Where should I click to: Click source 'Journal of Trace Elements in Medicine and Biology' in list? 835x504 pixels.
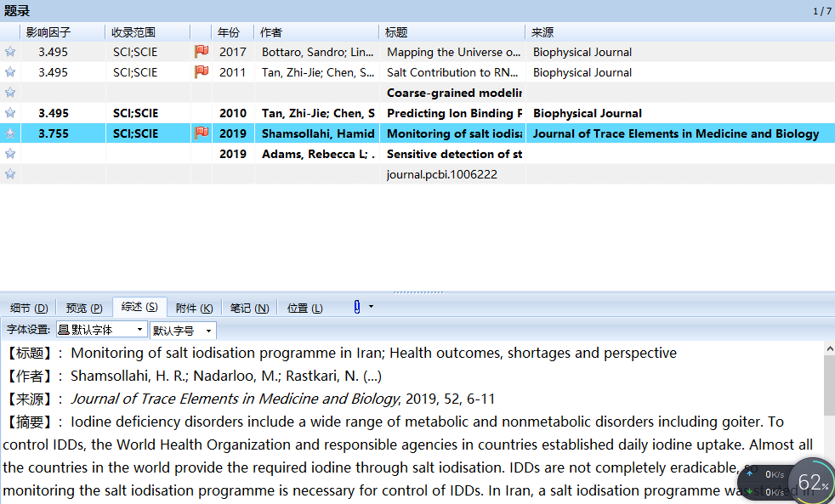(676, 133)
